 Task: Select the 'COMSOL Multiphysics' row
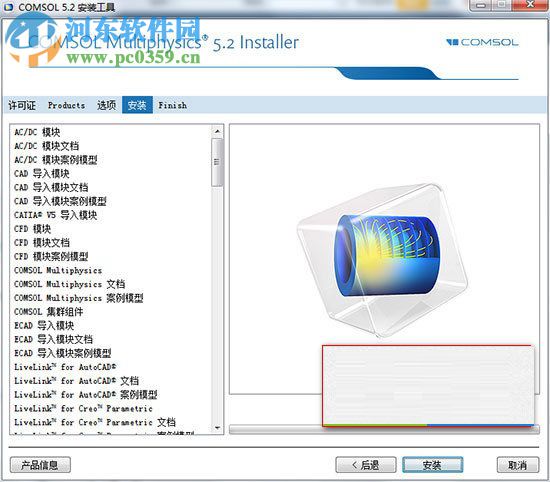111,270
